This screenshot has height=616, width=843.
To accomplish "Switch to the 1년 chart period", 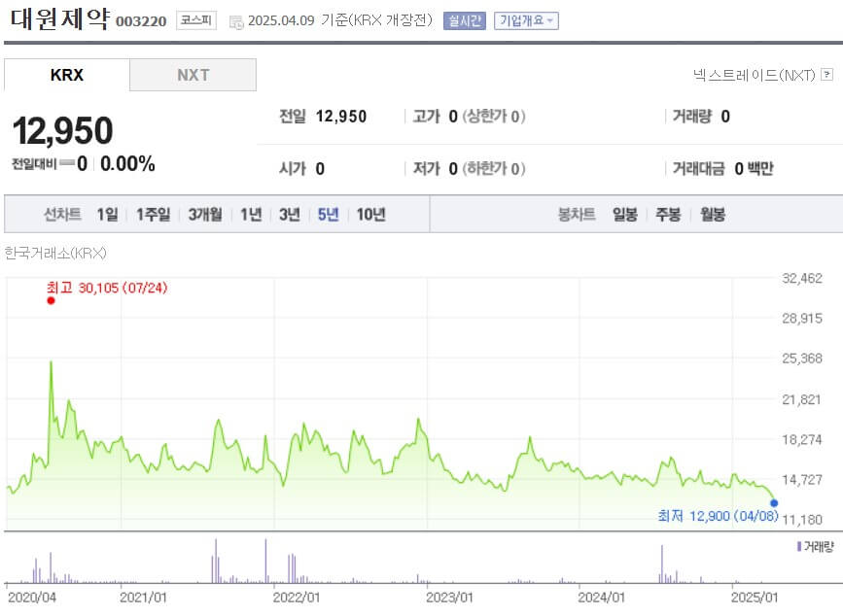I will tap(250, 214).
